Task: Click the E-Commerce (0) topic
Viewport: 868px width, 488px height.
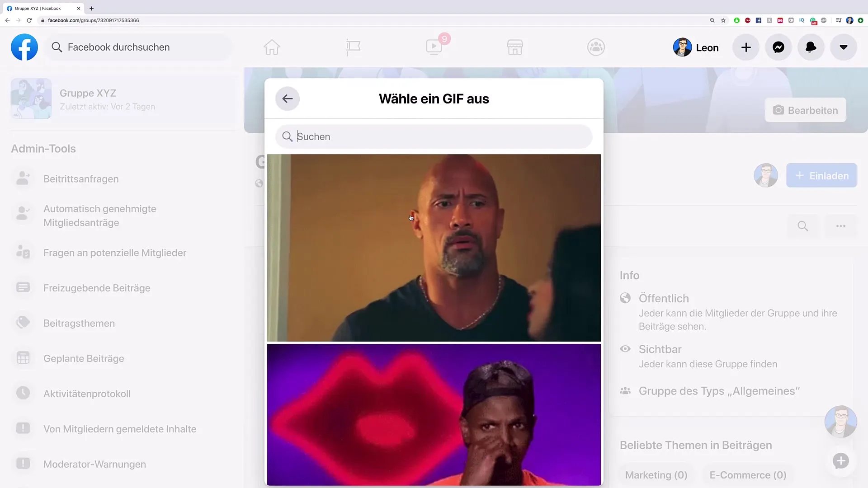Action: pos(748,475)
